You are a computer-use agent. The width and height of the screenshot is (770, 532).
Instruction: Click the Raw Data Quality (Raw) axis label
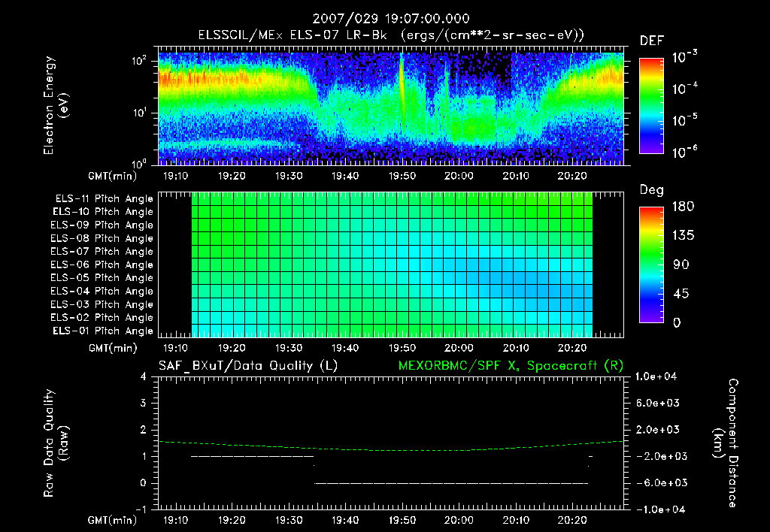coord(56,443)
